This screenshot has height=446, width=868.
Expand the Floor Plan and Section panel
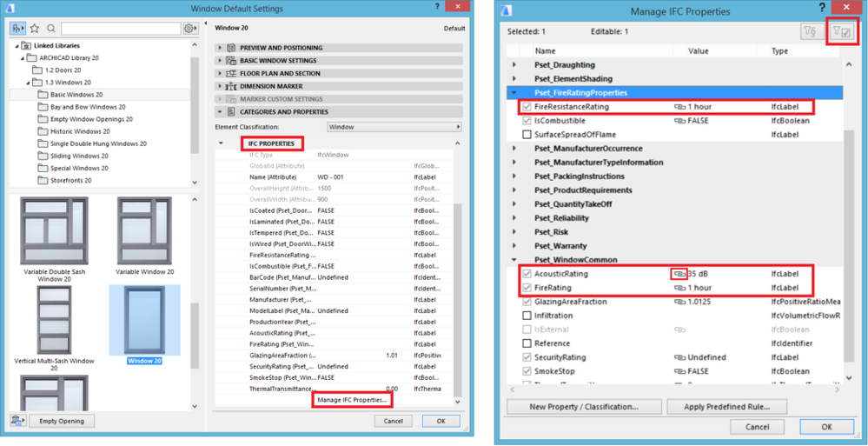(x=221, y=73)
